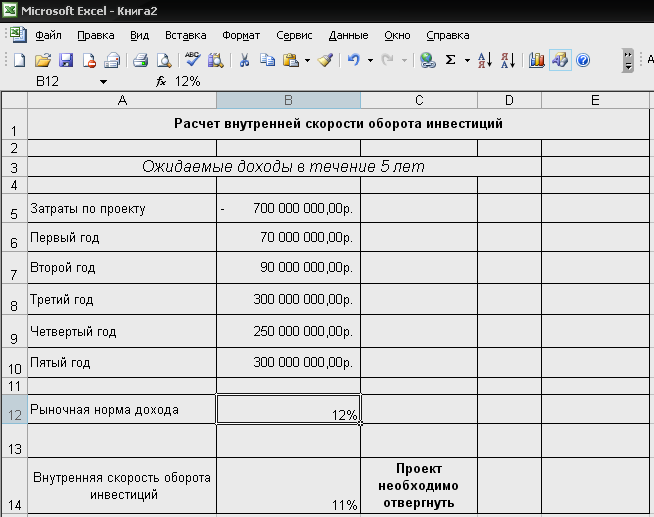Toggle the Drawing toolbar icon
Viewport: 654px width, 517px height.
(x=560, y=60)
